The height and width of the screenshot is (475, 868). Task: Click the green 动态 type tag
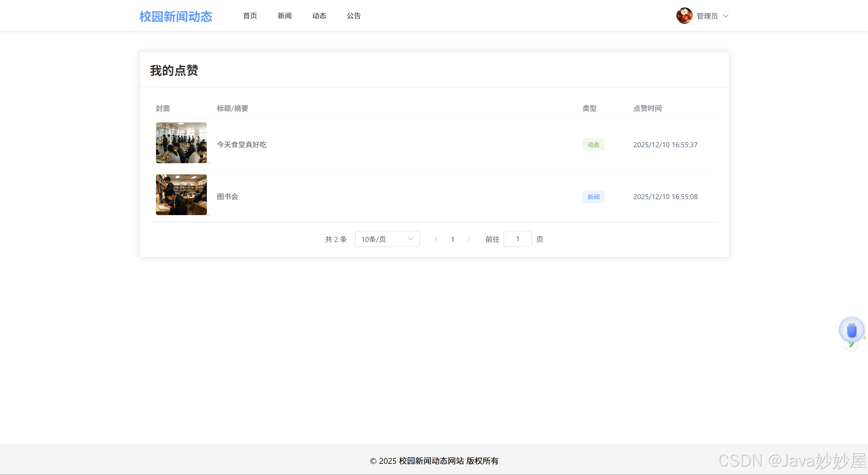click(x=593, y=145)
